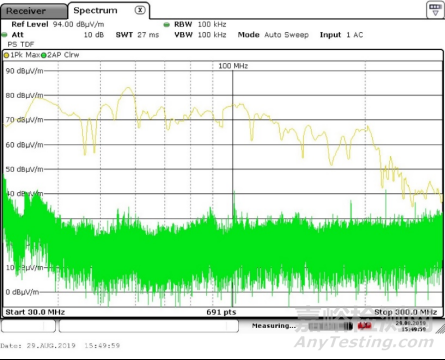Select the Stop 300.0 MHz frequency field

(405, 312)
